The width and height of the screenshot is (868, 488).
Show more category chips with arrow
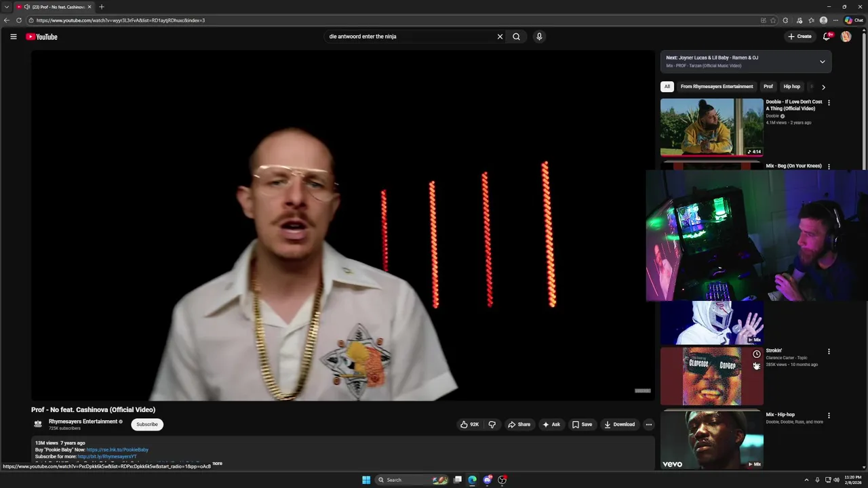click(x=823, y=87)
